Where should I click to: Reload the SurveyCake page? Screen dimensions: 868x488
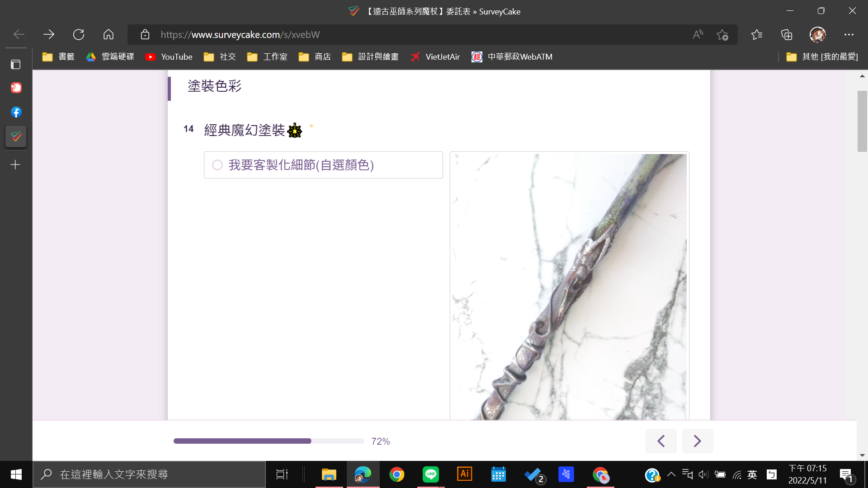tap(79, 34)
